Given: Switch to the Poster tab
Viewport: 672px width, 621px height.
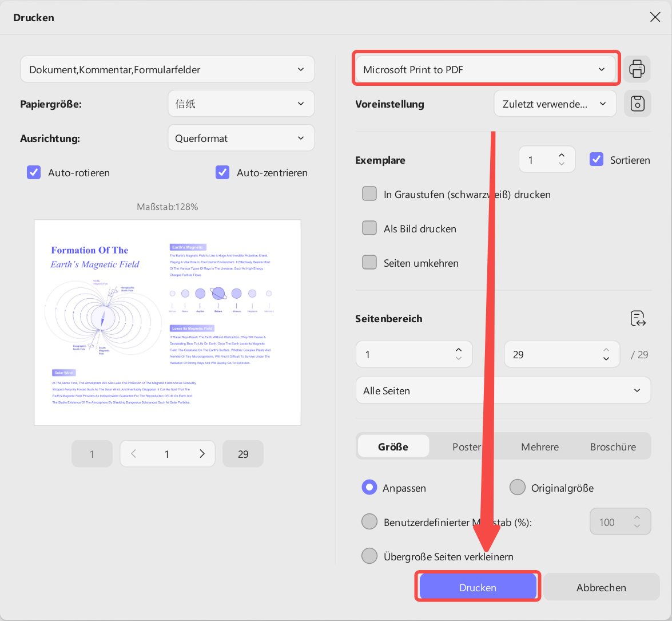Looking at the screenshot, I should [466, 446].
